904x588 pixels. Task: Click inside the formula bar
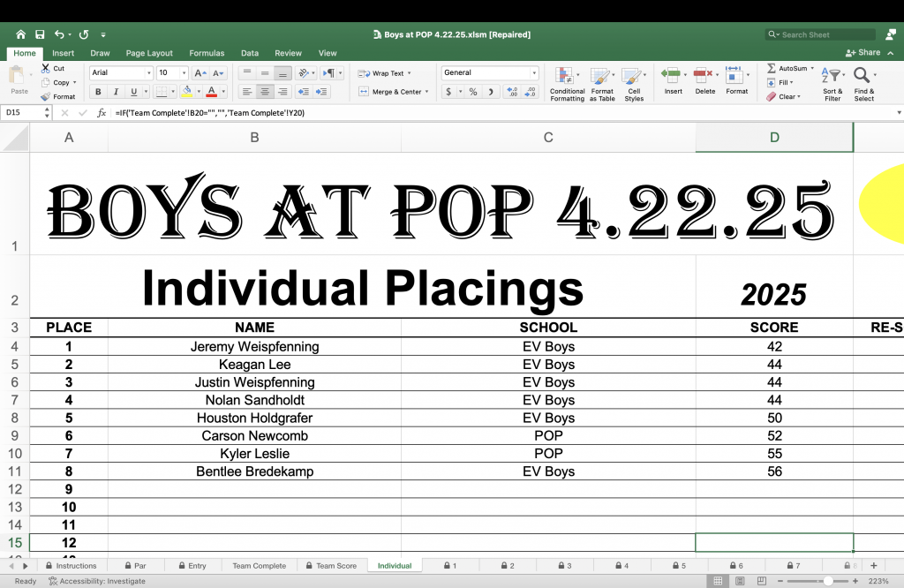coord(501,113)
